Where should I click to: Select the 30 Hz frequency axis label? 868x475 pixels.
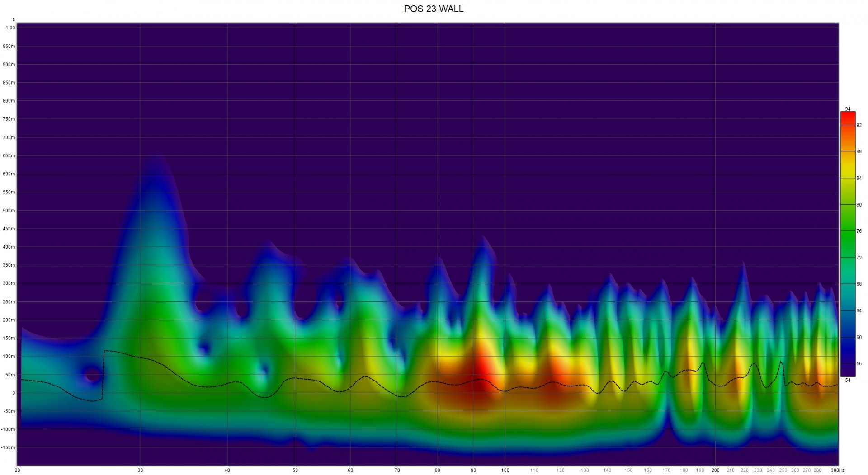point(140,470)
